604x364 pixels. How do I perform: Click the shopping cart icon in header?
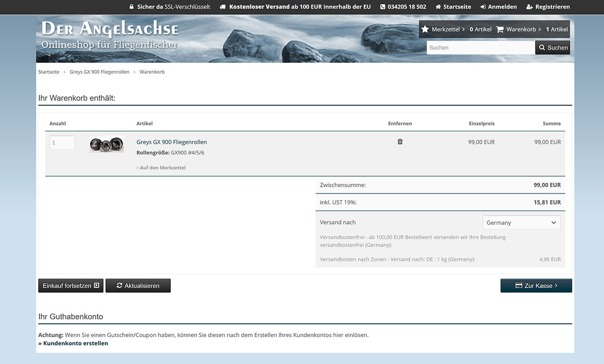click(x=500, y=29)
